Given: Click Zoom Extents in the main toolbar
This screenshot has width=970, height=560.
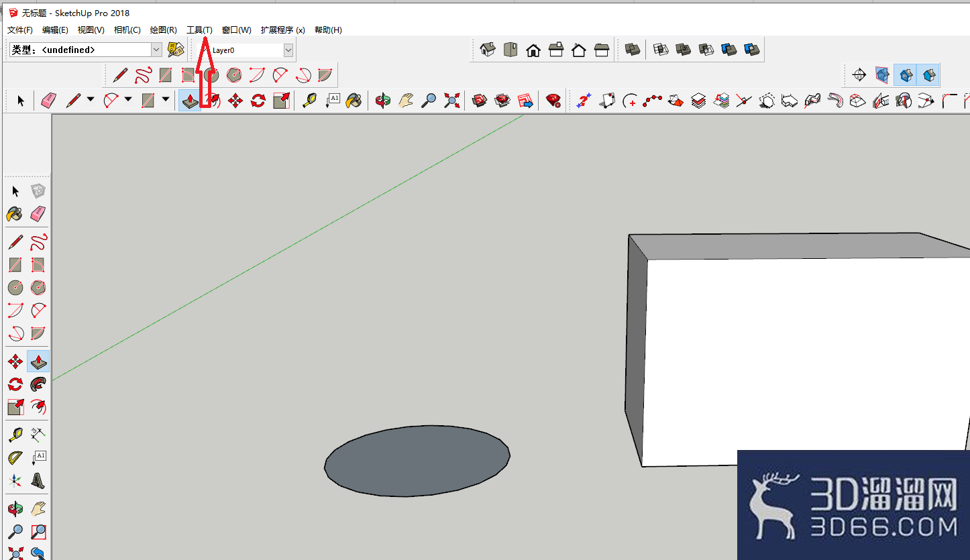Looking at the screenshot, I should tap(451, 101).
